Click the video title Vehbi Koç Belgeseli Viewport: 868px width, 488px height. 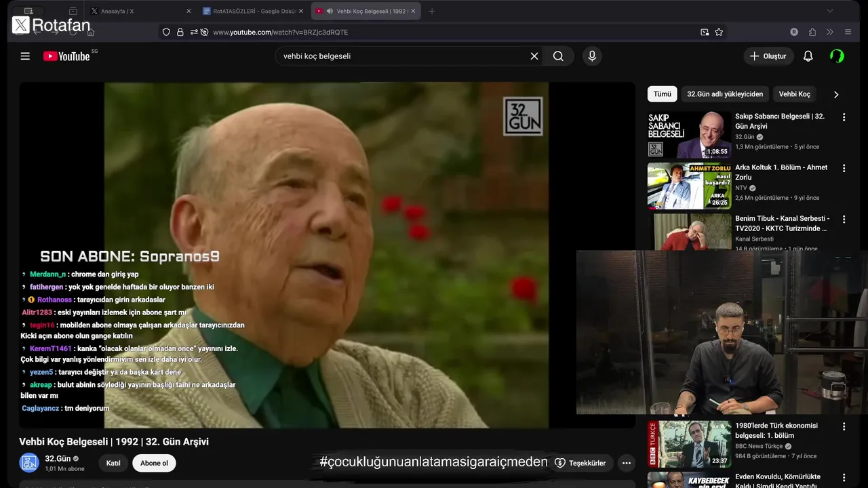pyautogui.click(x=114, y=442)
